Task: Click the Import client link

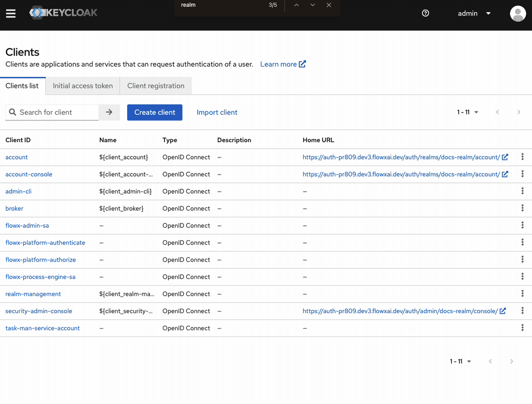Action: pyautogui.click(x=217, y=112)
